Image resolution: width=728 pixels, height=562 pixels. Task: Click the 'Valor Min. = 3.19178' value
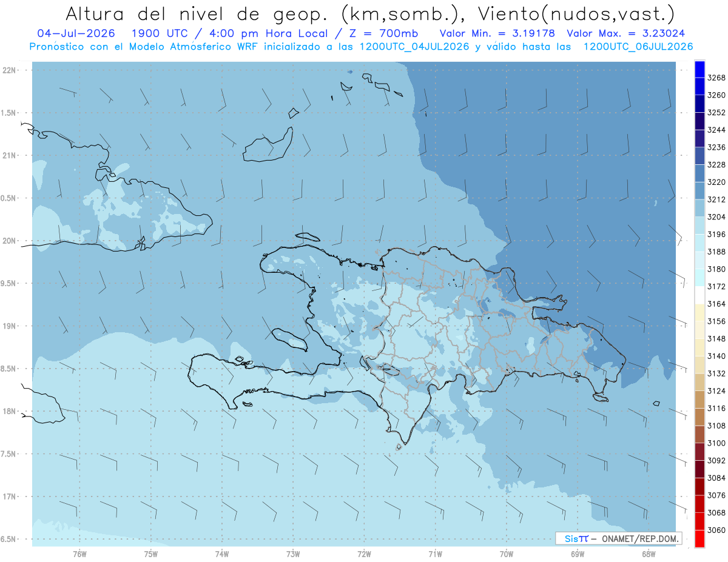pos(497,33)
